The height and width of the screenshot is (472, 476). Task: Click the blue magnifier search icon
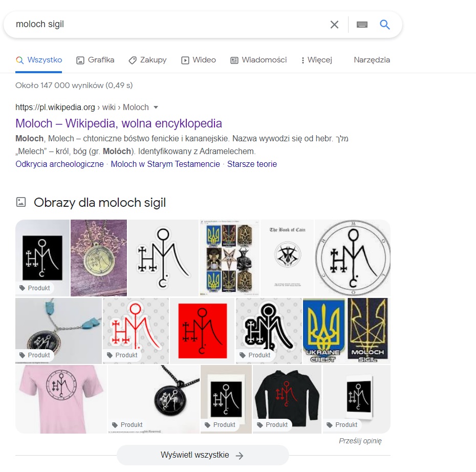point(384,24)
